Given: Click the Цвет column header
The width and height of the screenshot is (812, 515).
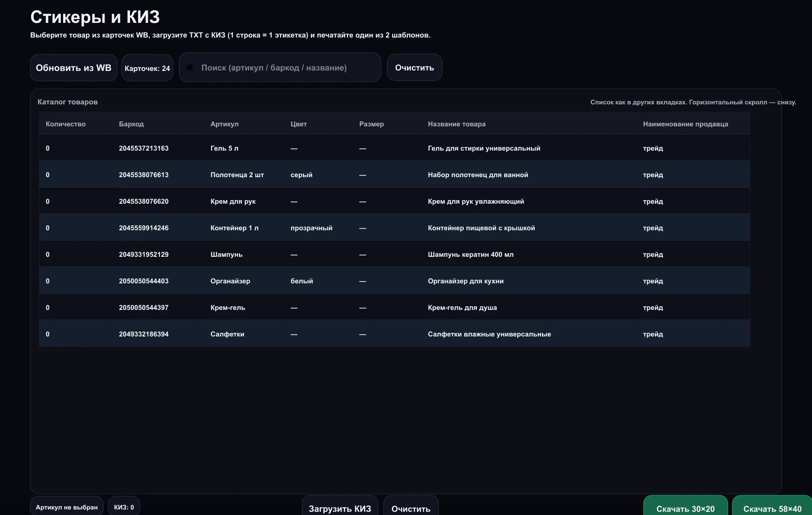Looking at the screenshot, I should click(298, 124).
